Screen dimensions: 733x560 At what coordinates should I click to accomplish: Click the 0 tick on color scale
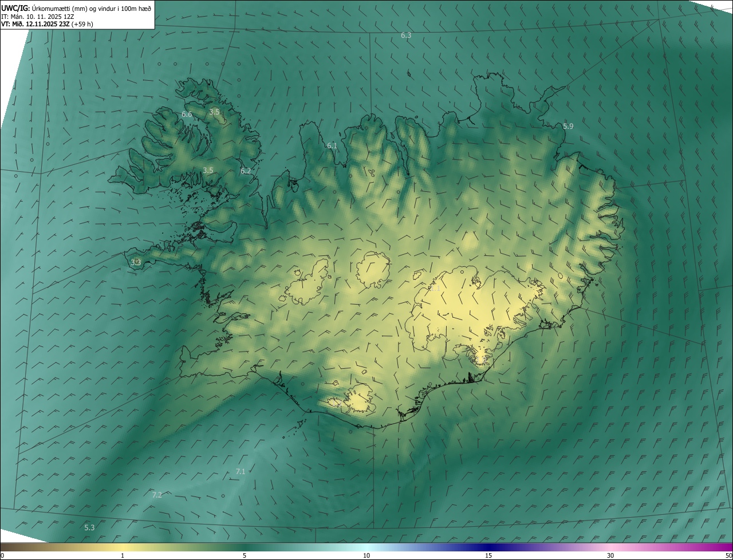[x=2, y=555]
